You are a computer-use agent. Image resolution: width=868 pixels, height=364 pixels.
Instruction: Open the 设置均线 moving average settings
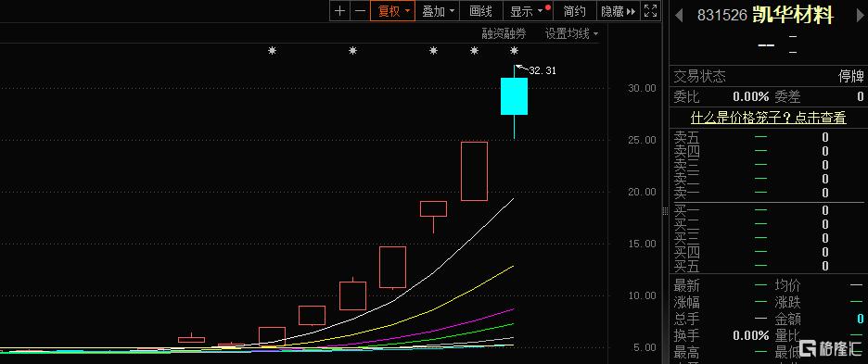[x=571, y=33]
